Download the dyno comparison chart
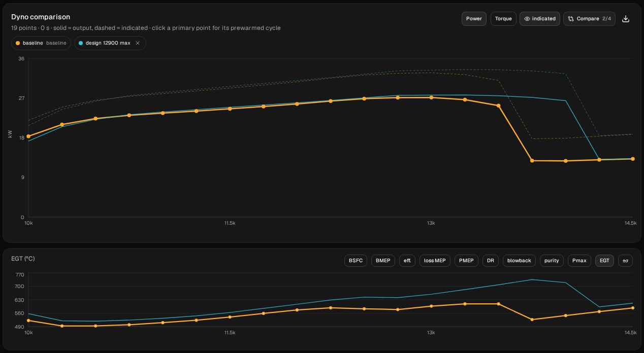The image size is (644, 353). click(626, 19)
